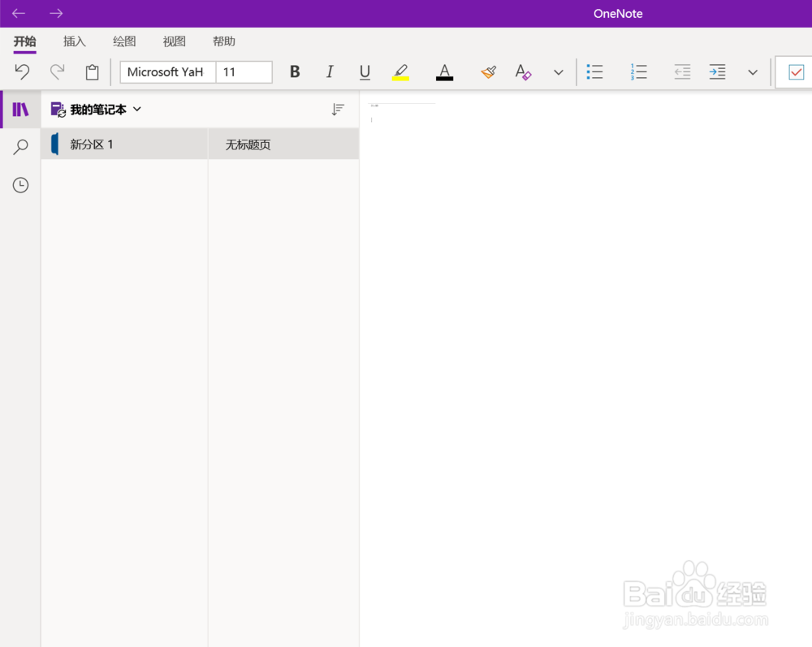
Task: Open the 开始 ribbon tab
Action: pos(25,41)
